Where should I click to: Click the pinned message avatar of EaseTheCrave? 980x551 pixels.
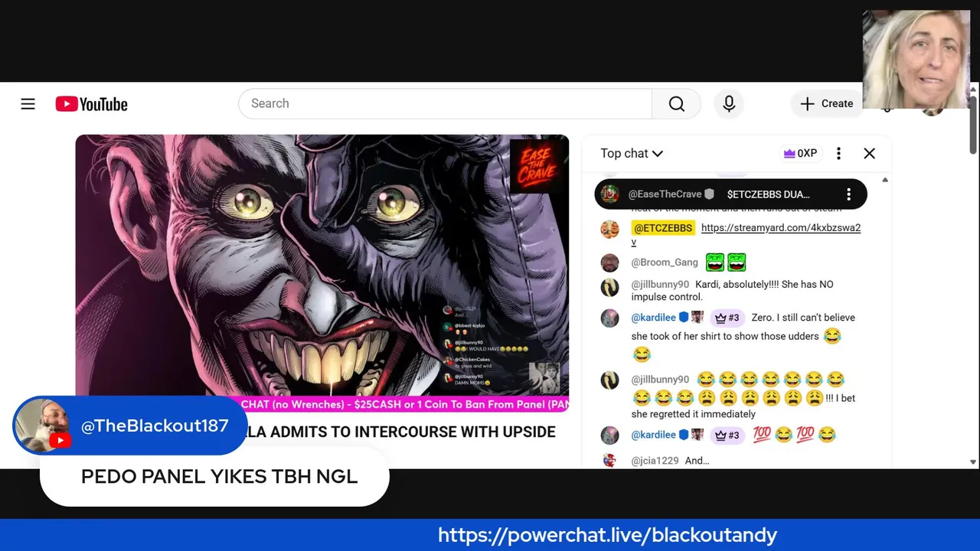[609, 194]
